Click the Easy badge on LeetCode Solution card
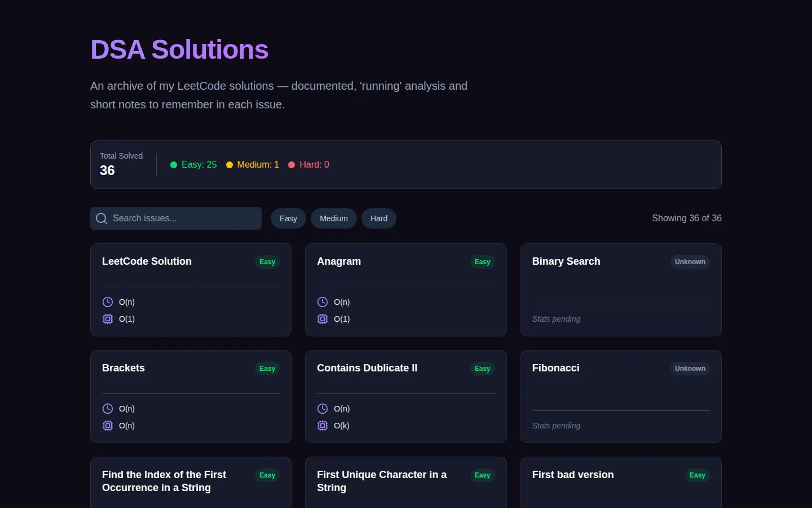Viewport: 812px width, 508px height. (267, 262)
